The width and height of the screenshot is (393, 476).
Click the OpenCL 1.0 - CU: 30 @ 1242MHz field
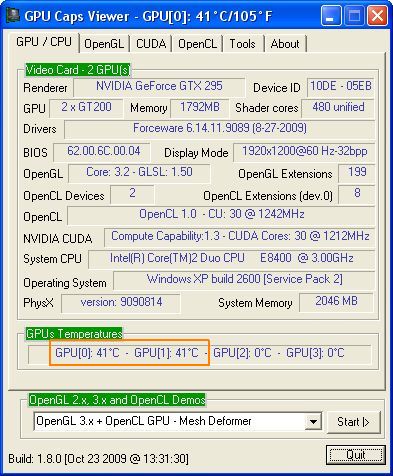point(221,215)
